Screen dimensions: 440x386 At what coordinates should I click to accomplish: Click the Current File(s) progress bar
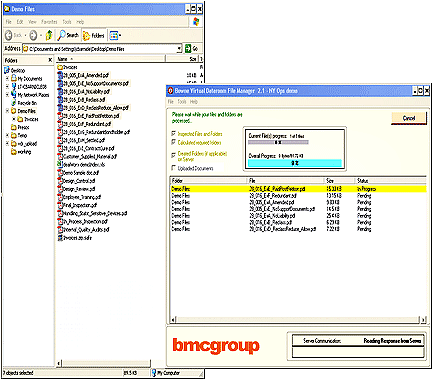pyautogui.click(x=278, y=142)
